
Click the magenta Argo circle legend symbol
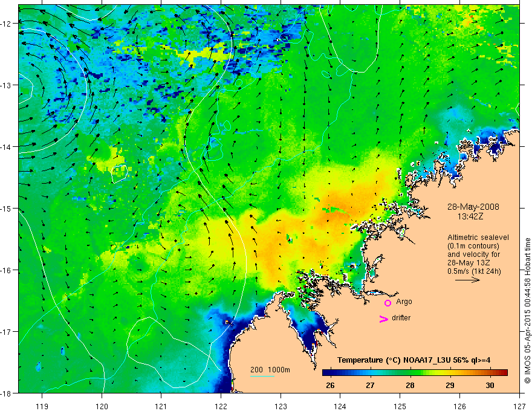[388, 303]
